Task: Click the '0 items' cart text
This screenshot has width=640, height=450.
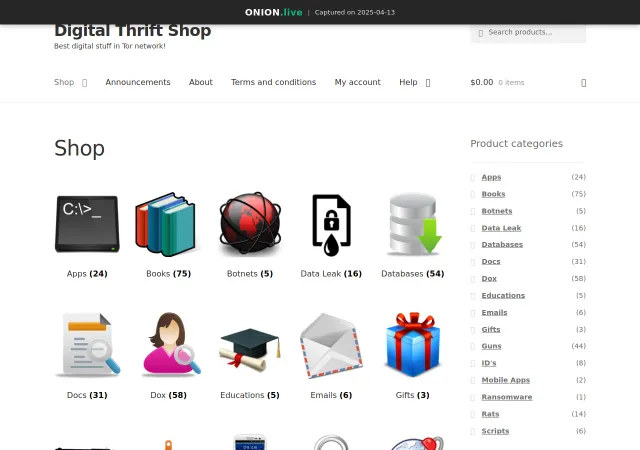Action: pyautogui.click(x=511, y=82)
